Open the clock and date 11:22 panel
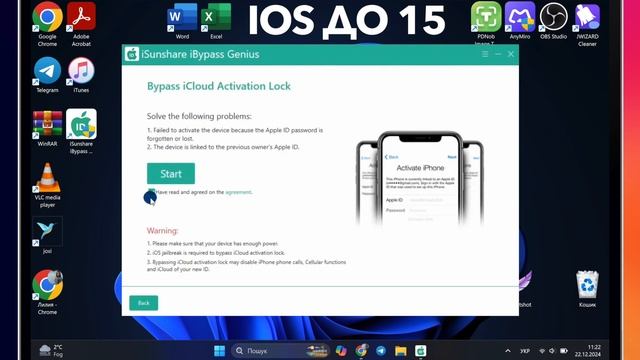 pos(588,351)
